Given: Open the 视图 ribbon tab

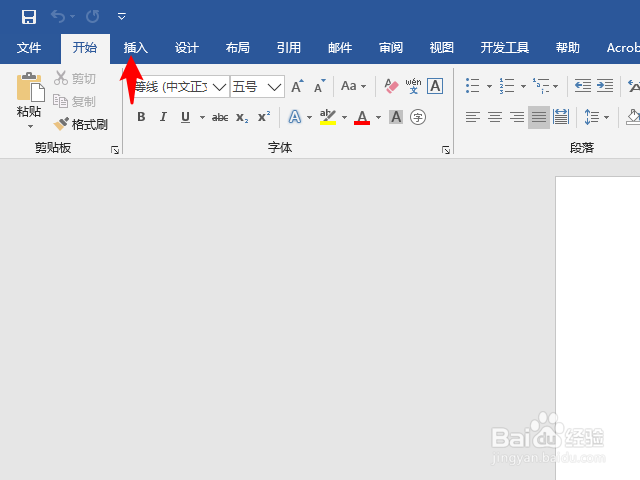Looking at the screenshot, I should point(442,48).
